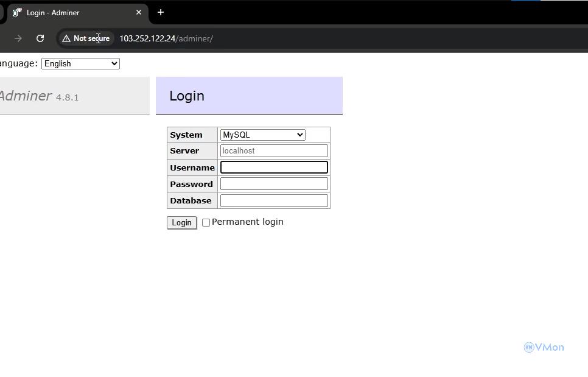The image size is (588, 377).
Task: Click into the Database input field
Action: [x=274, y=200]
